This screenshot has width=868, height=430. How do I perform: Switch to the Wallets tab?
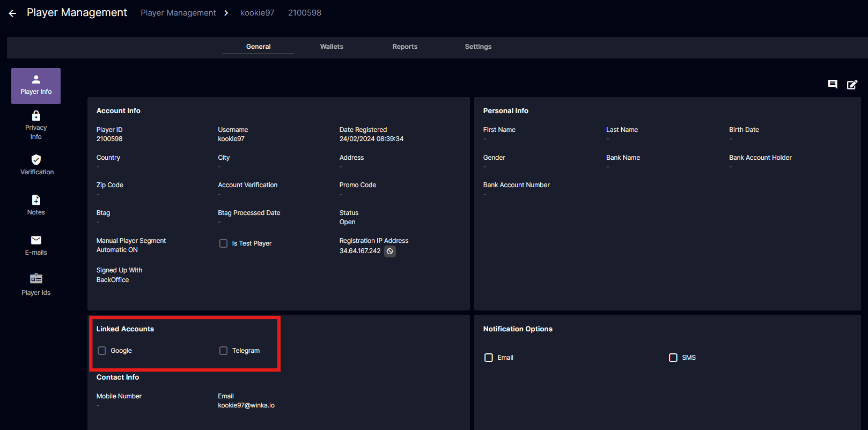pyautogui.click(x=332, y=47)
